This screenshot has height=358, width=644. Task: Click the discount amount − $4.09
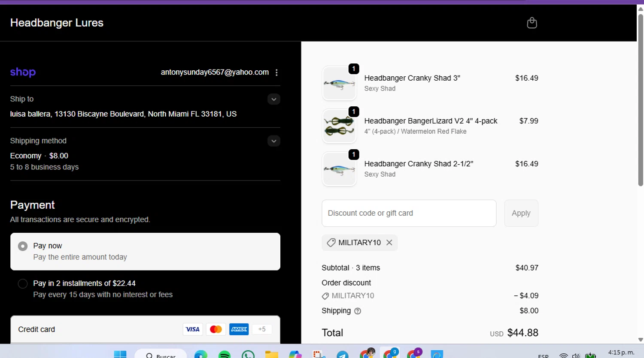pos(526,296)
